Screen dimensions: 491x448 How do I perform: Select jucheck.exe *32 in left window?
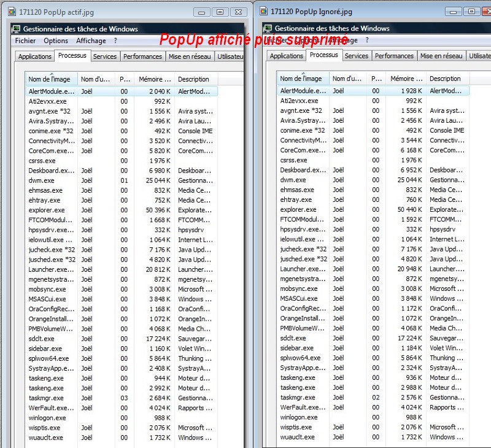click(x=122, y=250)
